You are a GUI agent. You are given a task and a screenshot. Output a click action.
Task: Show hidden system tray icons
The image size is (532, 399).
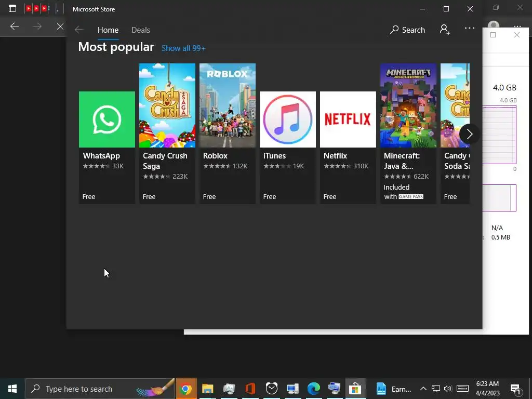pyautogui.click(x=423, y=389)
